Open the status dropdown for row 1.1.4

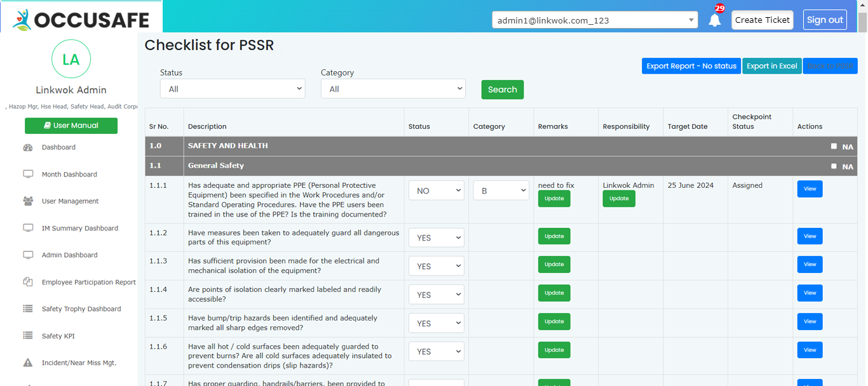click(x=437, y=295)
